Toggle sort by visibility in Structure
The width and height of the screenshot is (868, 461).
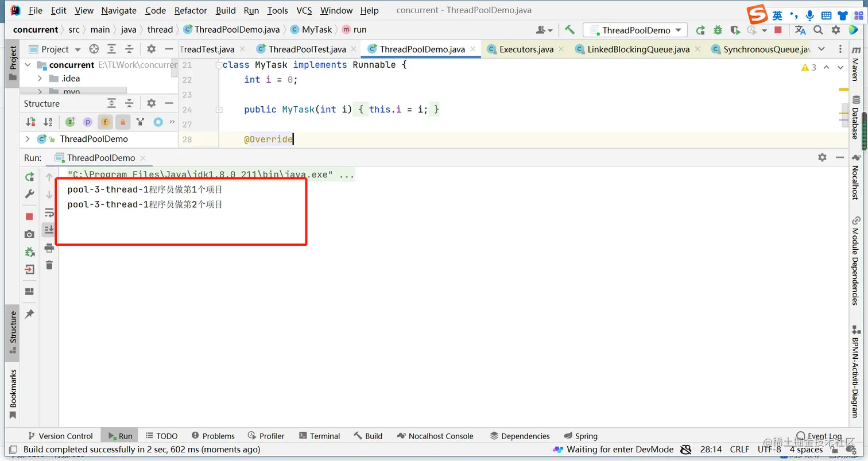(30, 122)
